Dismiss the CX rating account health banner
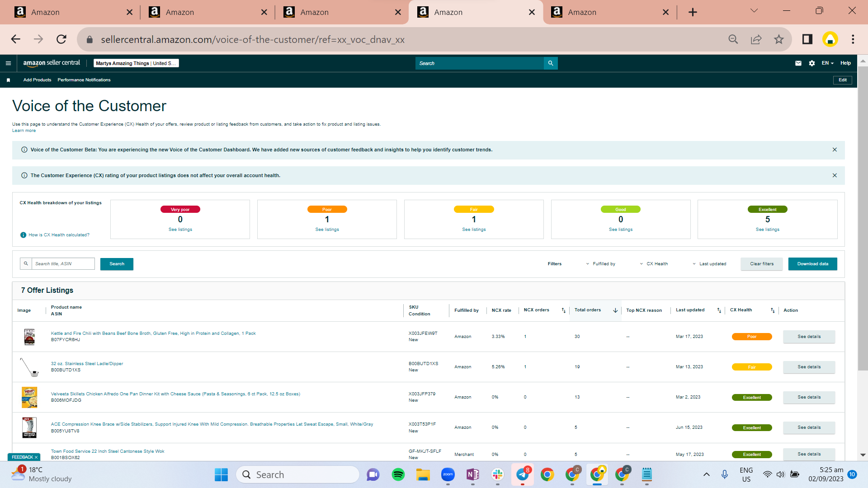 click(x=835, y=175)
